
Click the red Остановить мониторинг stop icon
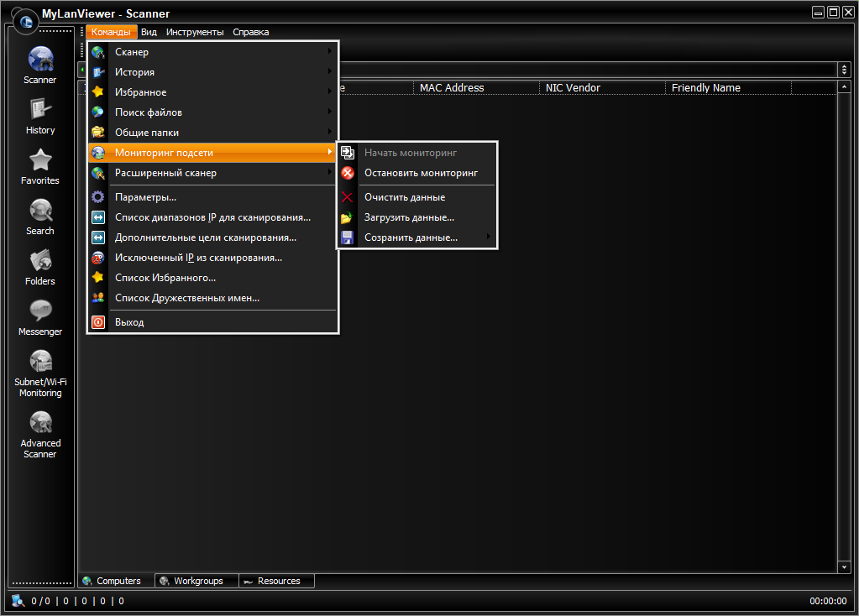(348, 173)
